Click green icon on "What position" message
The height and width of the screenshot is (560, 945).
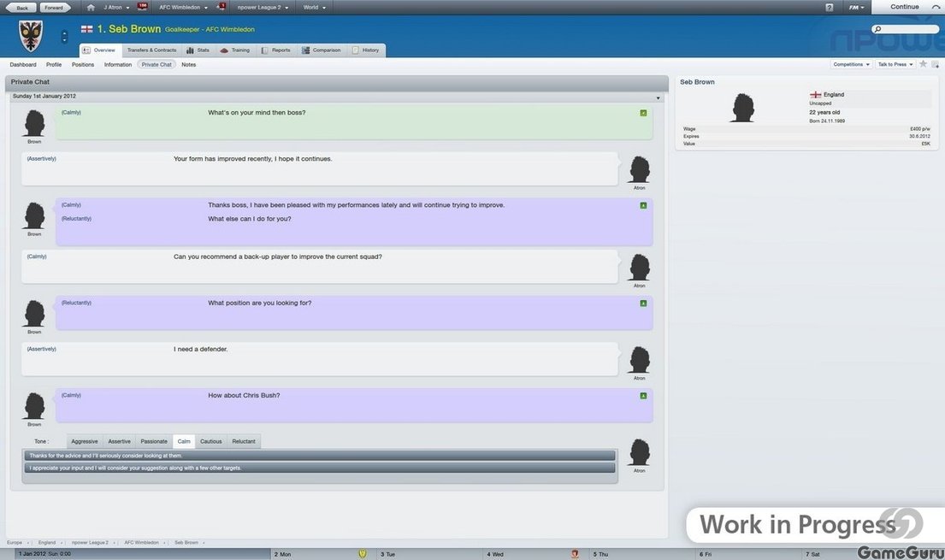click(x=643, y=304)
